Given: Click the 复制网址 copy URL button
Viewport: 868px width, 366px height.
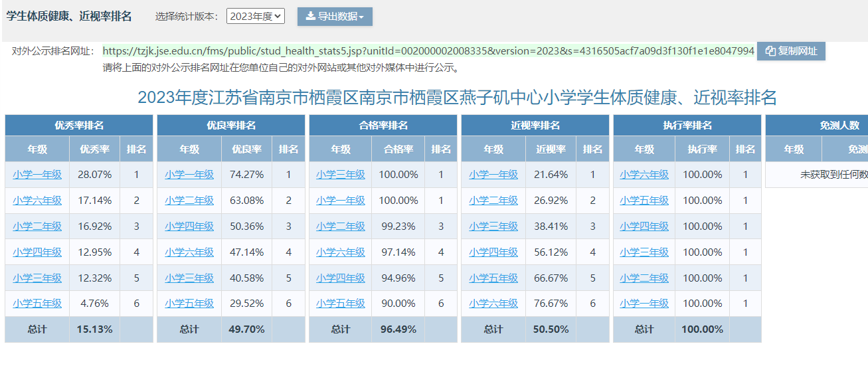Looking at the screenshot, I should (791, 51).
